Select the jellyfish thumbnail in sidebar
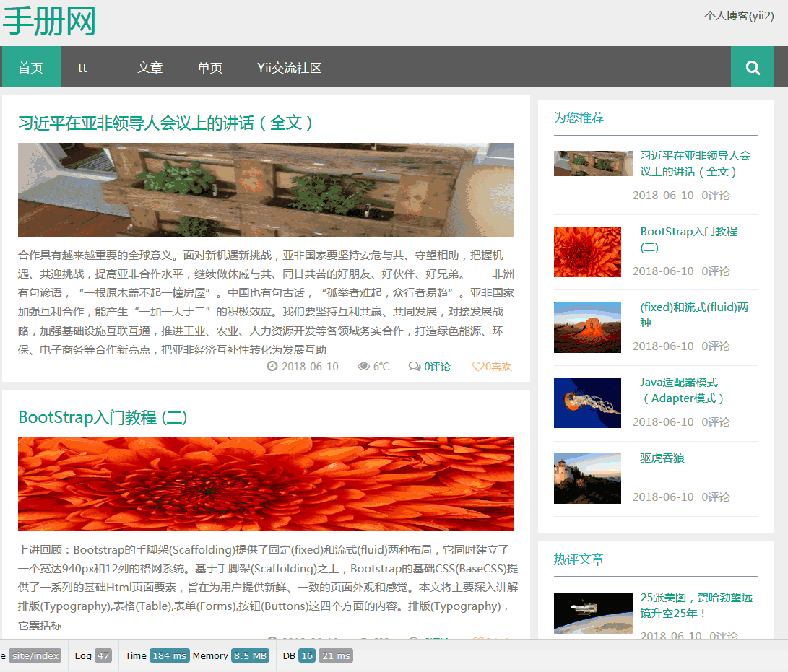 [587, 403]
